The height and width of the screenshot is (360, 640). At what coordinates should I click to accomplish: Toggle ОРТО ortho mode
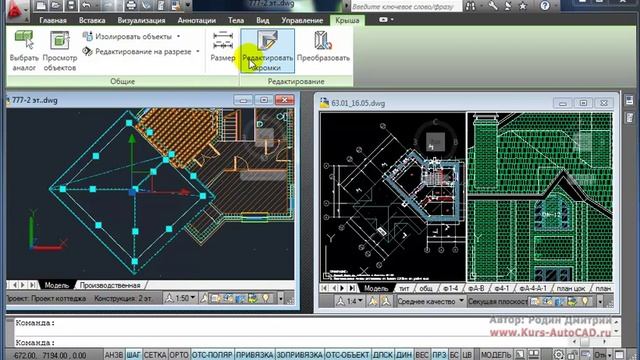pyautogui.click(x=179, y=355)
